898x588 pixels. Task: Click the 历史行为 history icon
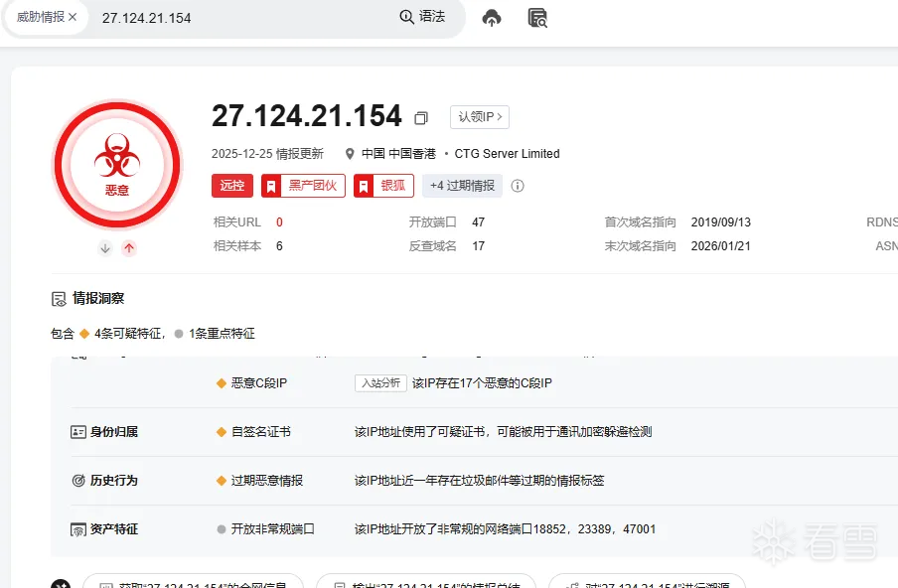[80, 480]
